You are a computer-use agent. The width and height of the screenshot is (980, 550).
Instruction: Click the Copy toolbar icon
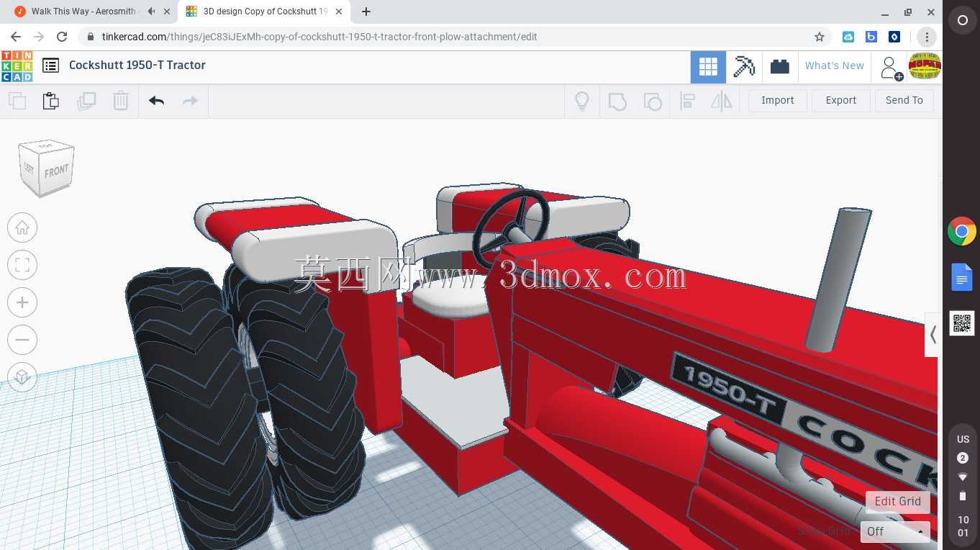(x=17, y=101)
